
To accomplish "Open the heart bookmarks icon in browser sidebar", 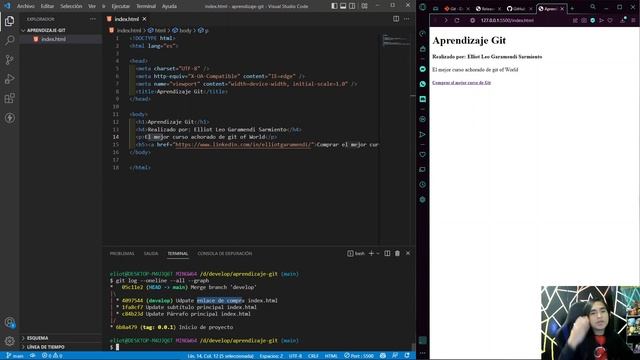I will (x=422, y=154).
